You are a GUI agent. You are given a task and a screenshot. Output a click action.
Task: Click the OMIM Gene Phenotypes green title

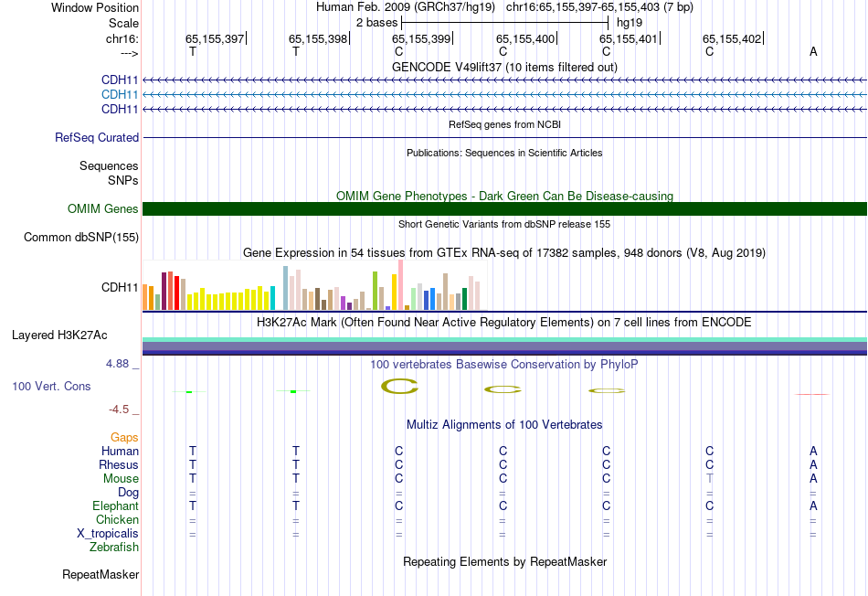504,197
